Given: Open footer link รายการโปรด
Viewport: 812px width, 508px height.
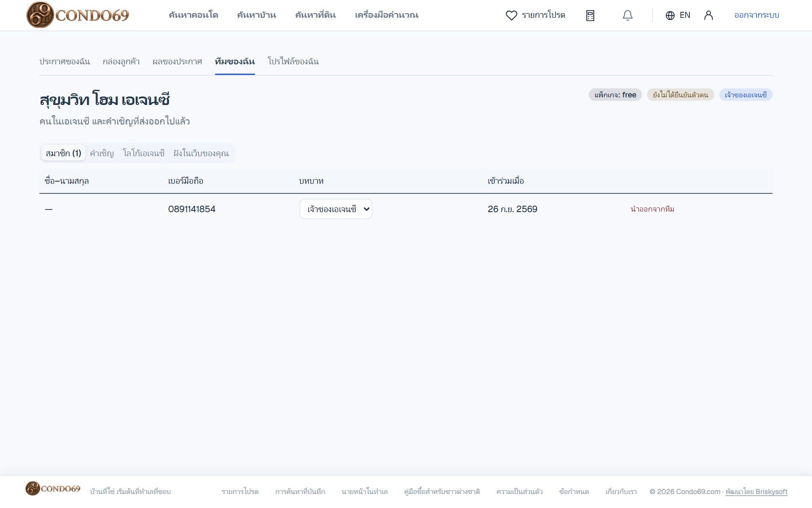Looking at the screenshot, I should click(240, 492).
